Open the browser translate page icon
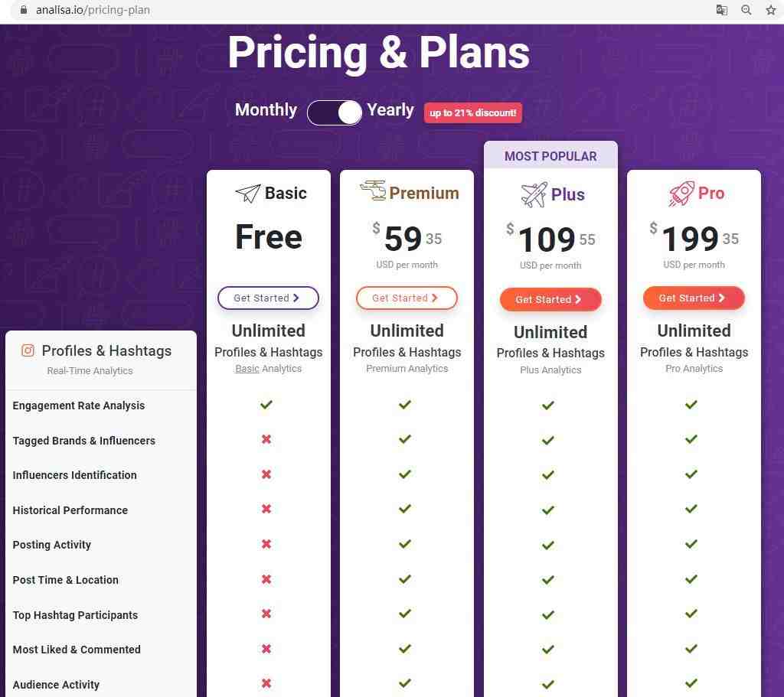Screen dimensions: 784x697 tap(721, 10)
